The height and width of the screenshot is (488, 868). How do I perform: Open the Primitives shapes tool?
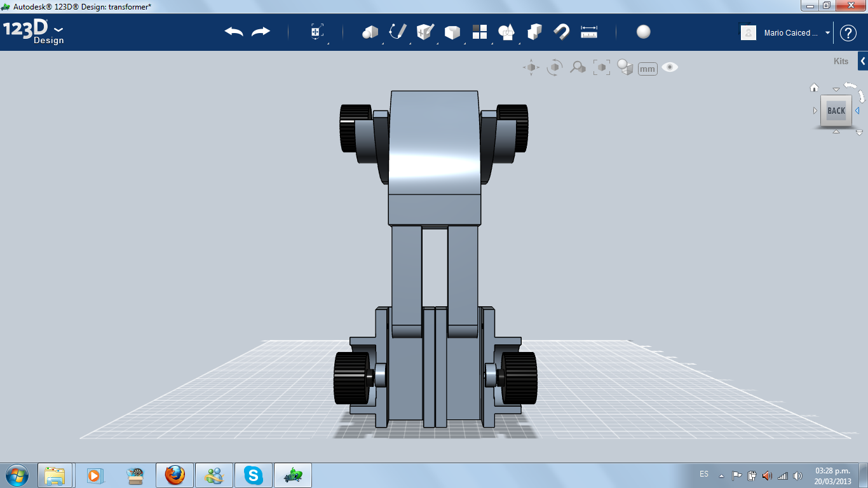pyautogui.click(x=370, y=32)
